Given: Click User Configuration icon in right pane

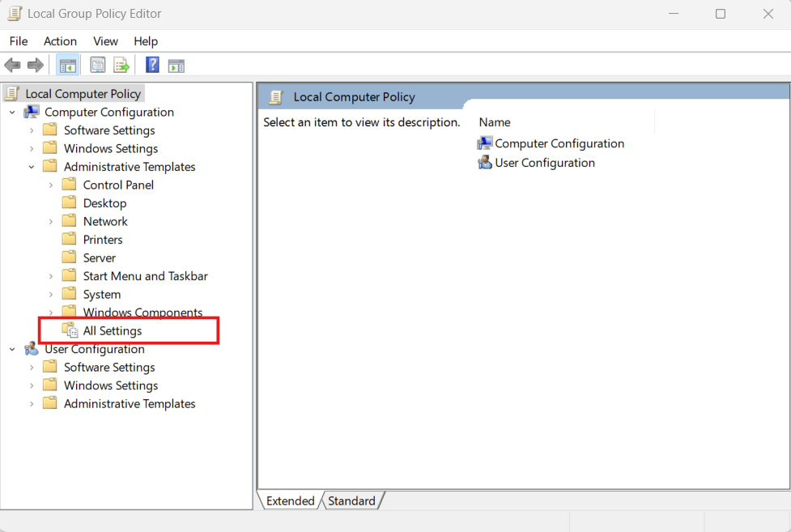Looking at the screenshot, I should (484, 163).
